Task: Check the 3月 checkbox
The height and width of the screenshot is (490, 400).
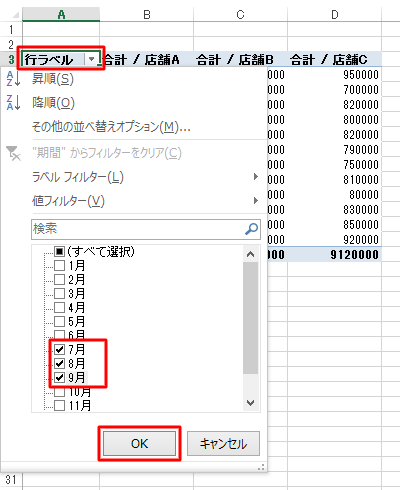Action: (x=59, y=293)
